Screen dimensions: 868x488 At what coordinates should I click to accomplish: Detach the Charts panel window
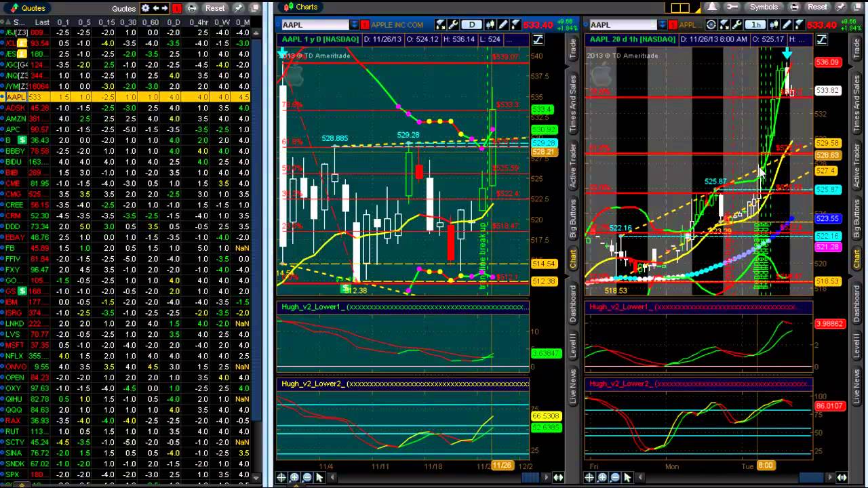point(856,7)
